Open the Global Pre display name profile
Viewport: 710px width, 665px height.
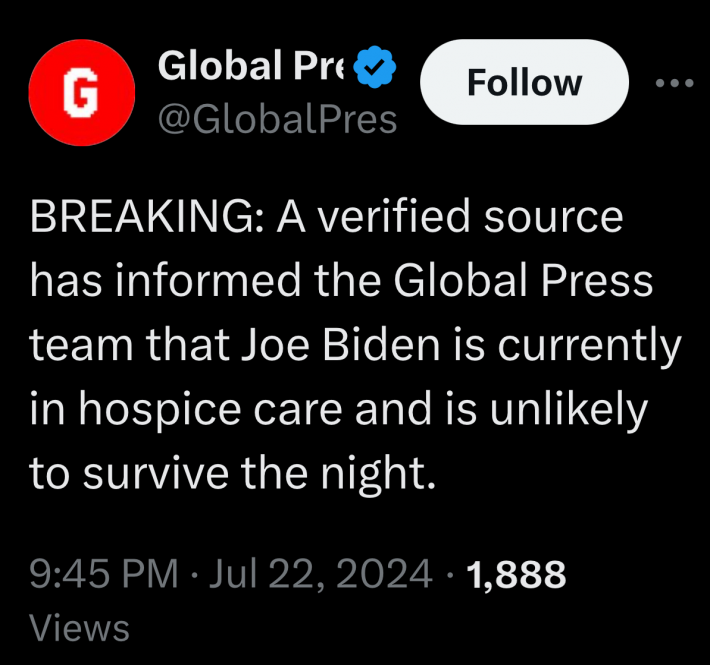pos(251,66)
